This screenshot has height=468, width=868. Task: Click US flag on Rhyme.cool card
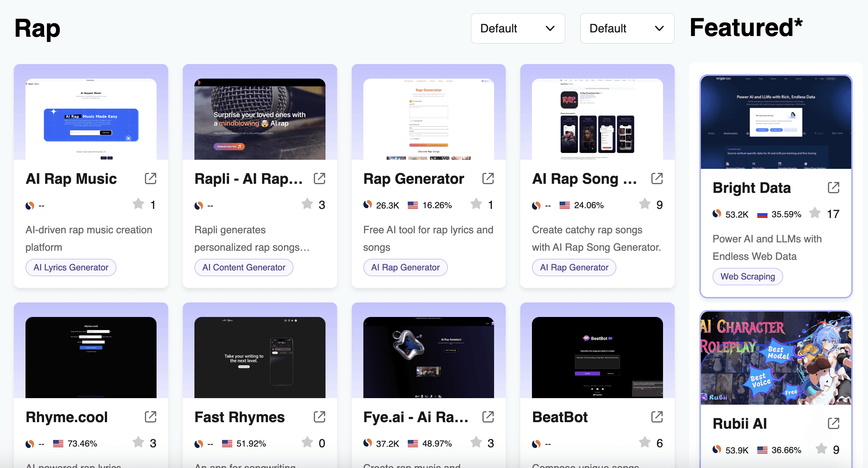(58, 444)
